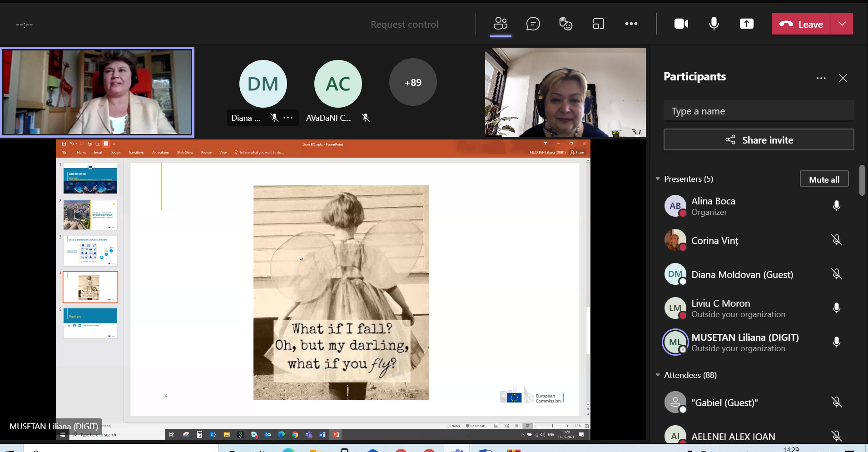Open more options in Participants panel header
Screen dimensions: 868x452
tap(821, 78)
